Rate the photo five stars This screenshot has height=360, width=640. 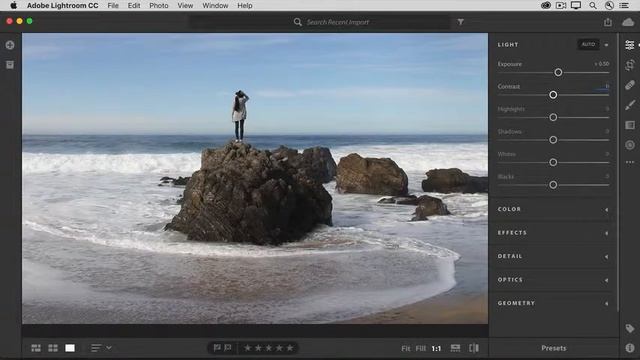pos(290,348)
